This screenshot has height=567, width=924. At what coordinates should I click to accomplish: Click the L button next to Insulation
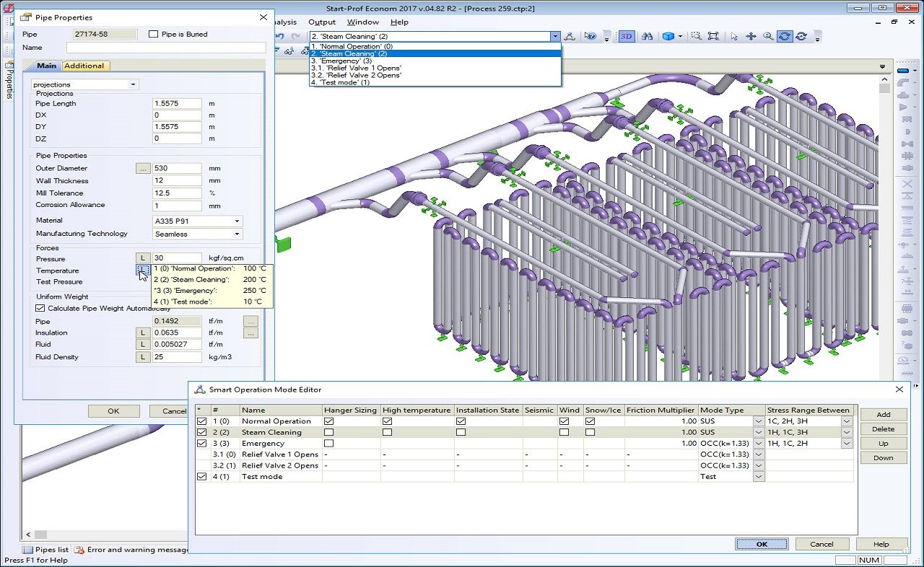tap(143, 333)
